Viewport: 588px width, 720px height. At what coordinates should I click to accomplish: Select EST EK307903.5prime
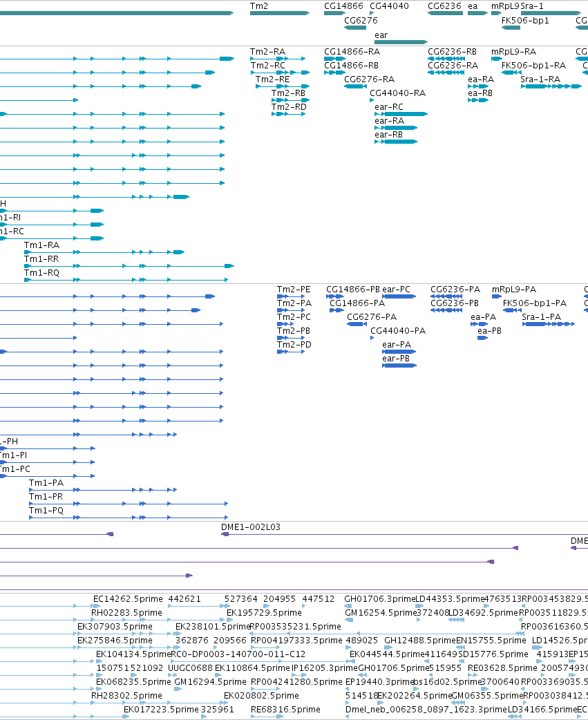pos(115,627)
